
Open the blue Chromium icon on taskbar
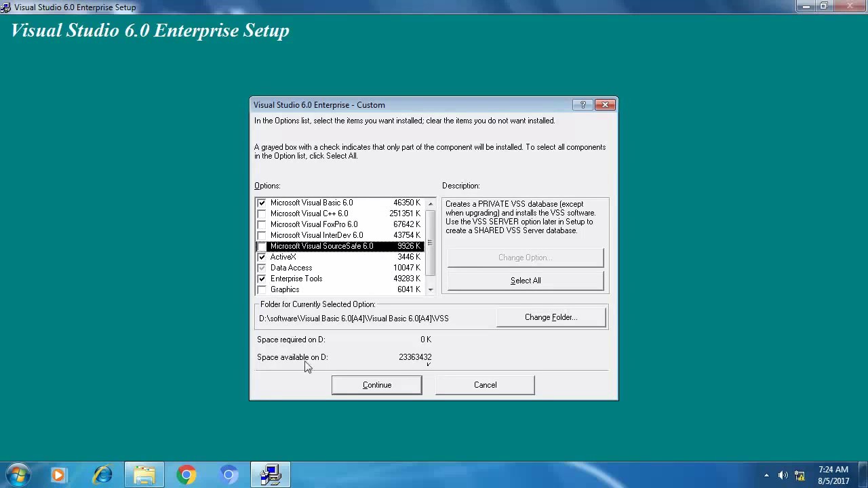229,475
